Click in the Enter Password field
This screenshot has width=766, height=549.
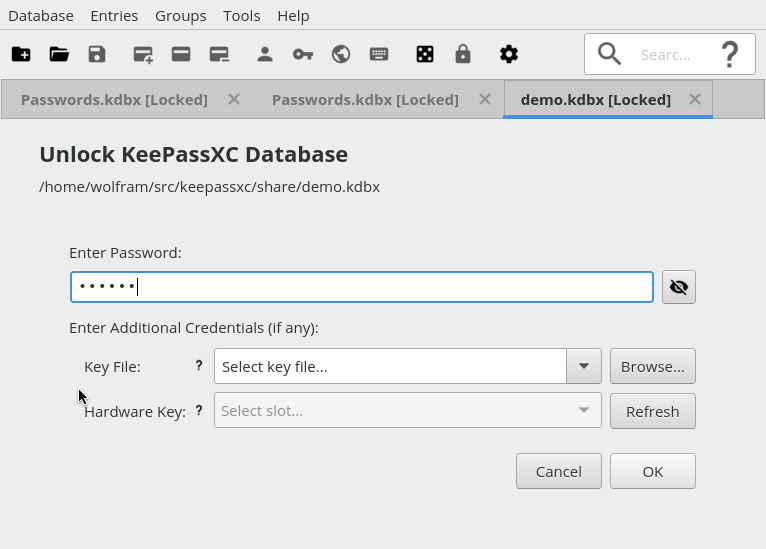[362, 287]
